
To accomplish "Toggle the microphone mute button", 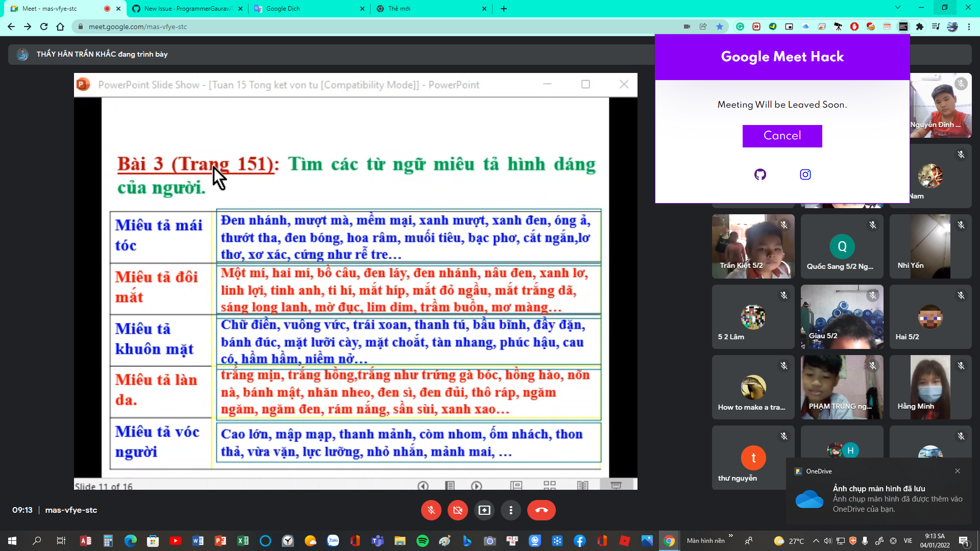I will [x=431, y=510].
